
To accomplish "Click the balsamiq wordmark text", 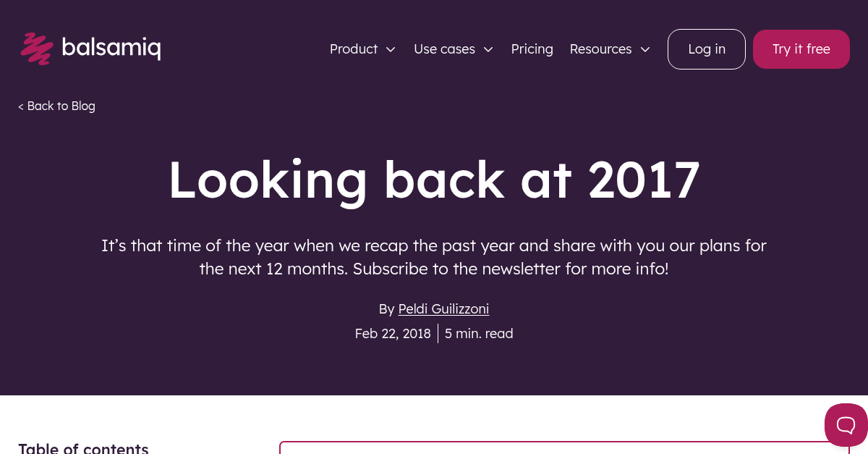I will (111, 48).
